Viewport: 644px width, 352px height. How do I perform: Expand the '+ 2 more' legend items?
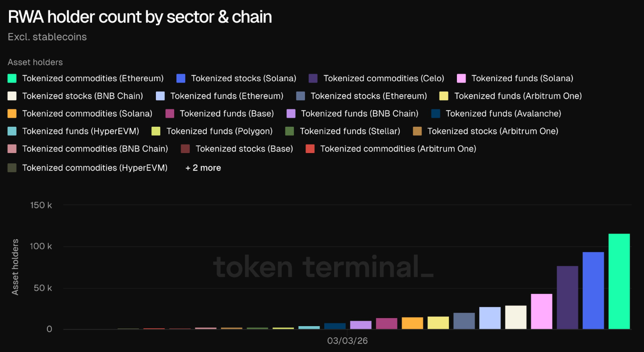[203, 168]
